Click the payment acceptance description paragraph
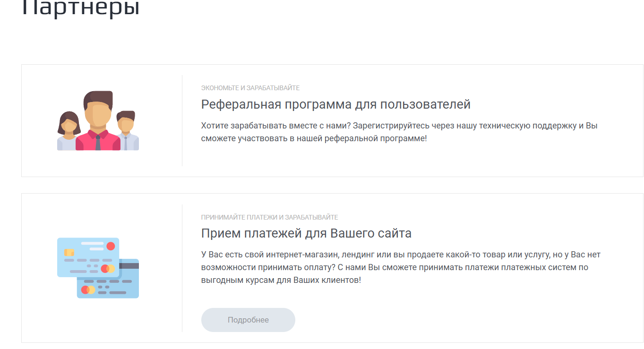The width and height of the screenshot is (644, 349). click(401, 267)
